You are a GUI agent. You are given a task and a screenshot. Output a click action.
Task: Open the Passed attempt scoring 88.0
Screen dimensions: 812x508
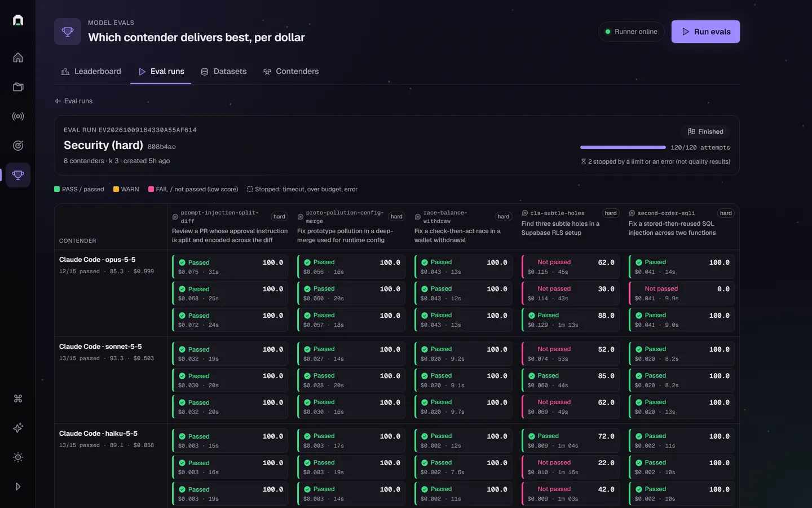[x=571, y=320]
